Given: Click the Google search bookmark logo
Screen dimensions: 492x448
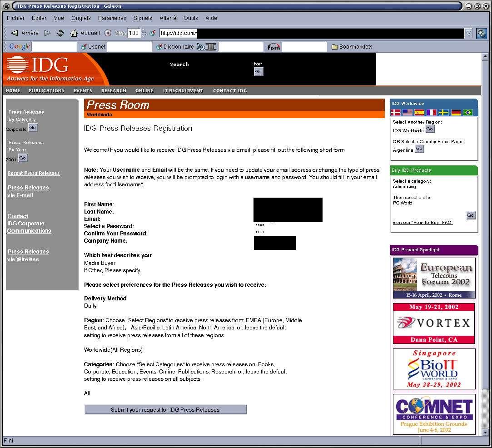Looking at the screenshot, I should [x=20, y=46].
